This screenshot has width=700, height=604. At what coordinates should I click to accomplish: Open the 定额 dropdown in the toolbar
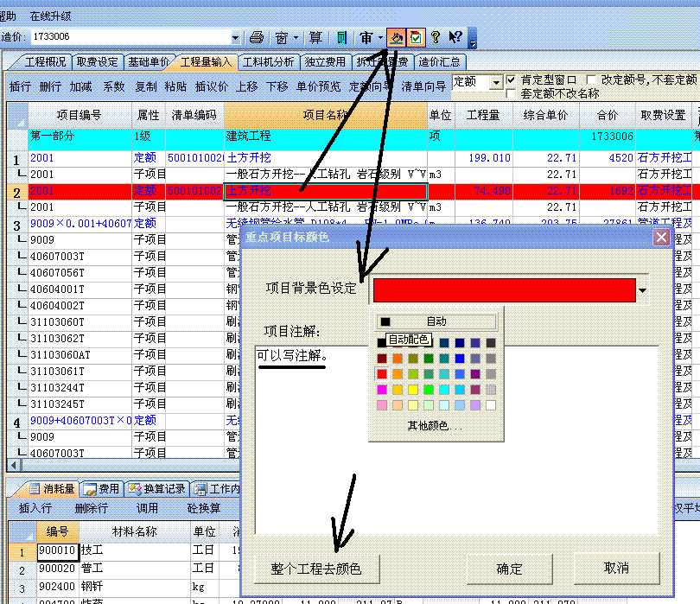click(495, 82)
